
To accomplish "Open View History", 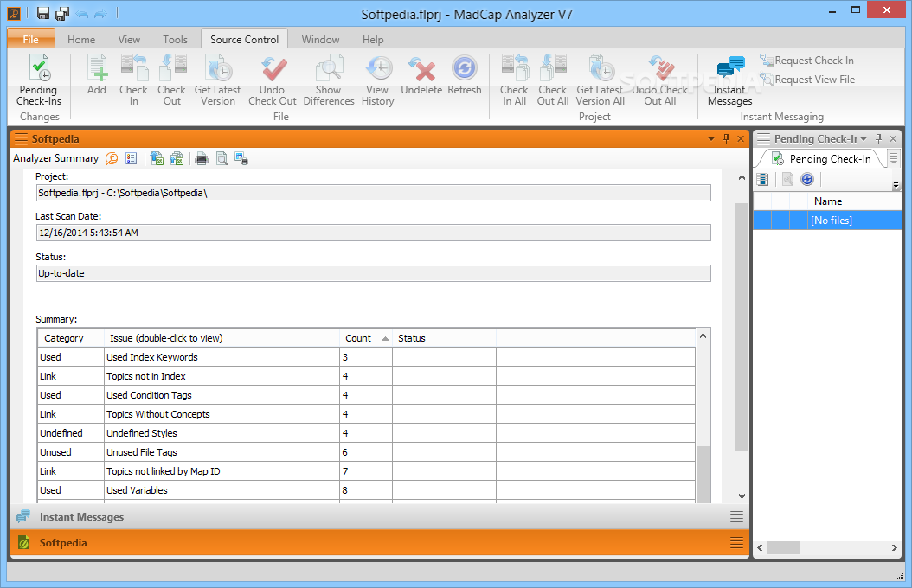I will point(377,80).
